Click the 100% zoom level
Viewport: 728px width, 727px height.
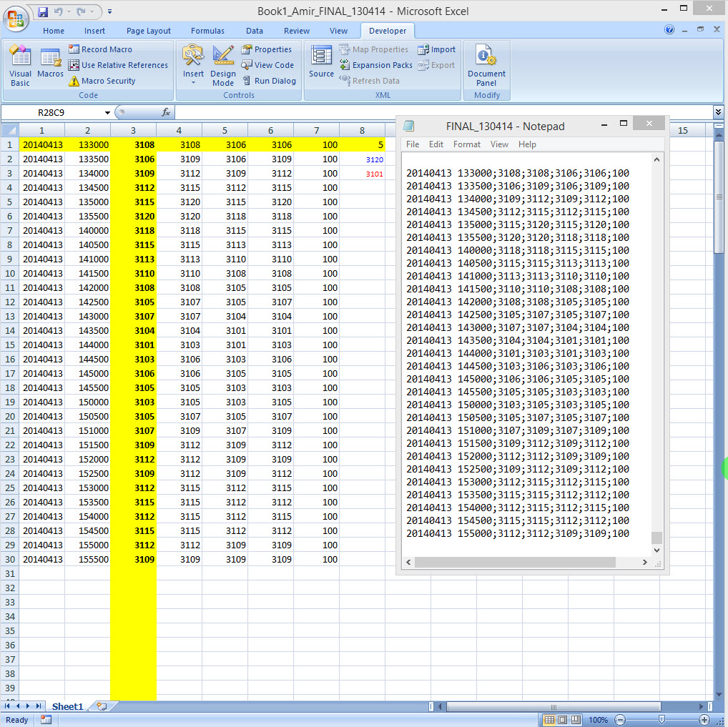(598, 720)
